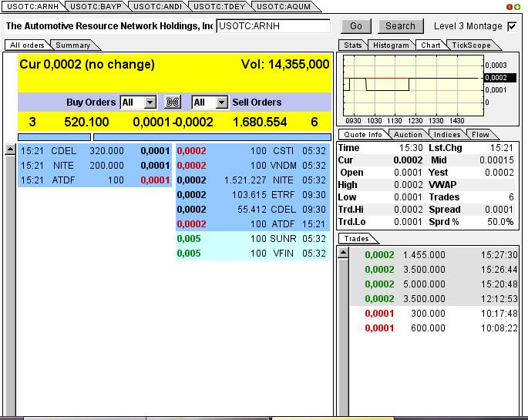
Task: Click the ticker symbol input field
Action: (273, 26)
